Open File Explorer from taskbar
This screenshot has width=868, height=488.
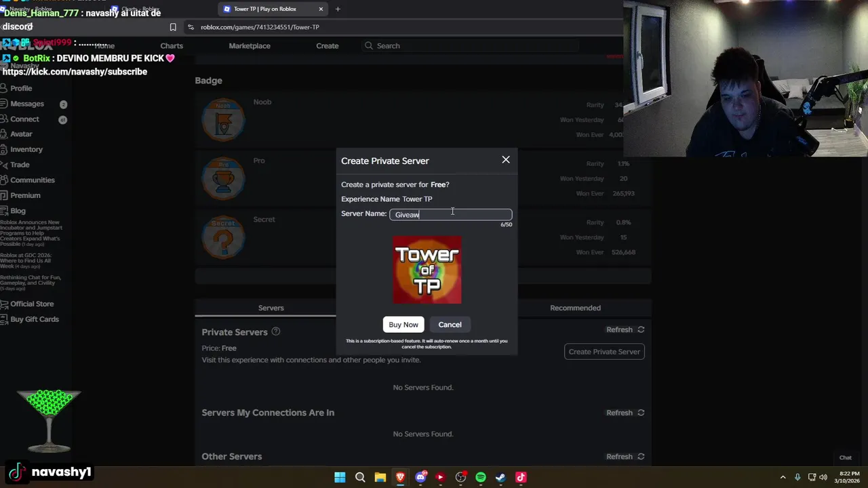tap(380, 477)
